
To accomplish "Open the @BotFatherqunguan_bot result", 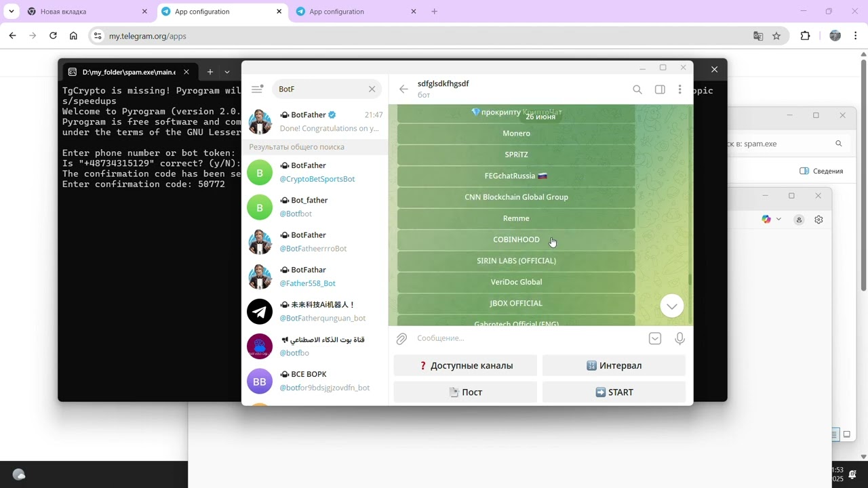I will [x=315, y=312].
